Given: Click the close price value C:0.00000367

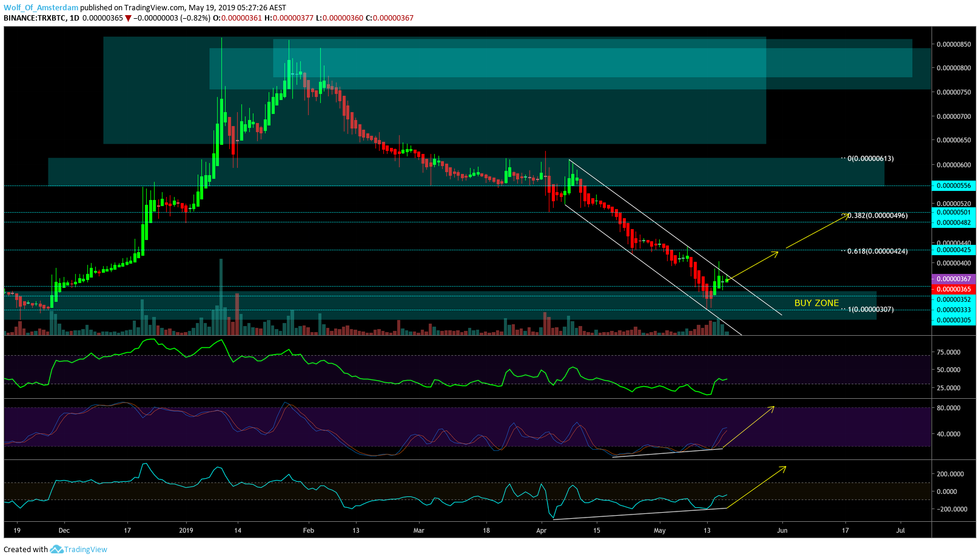Looking at the screenshot, I should tap(389, 18).
